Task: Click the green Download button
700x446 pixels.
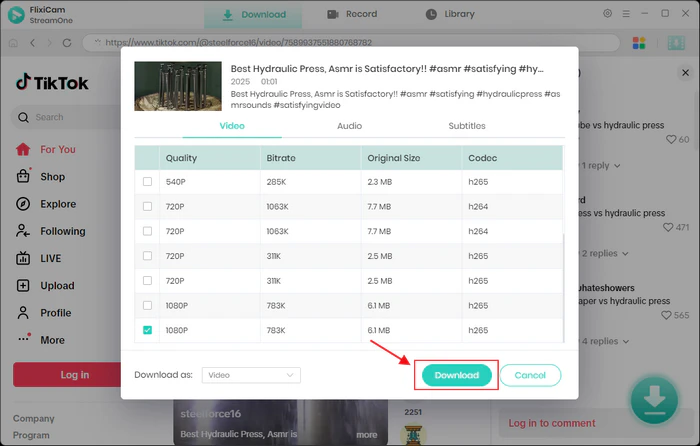Action: click(456, 375)
